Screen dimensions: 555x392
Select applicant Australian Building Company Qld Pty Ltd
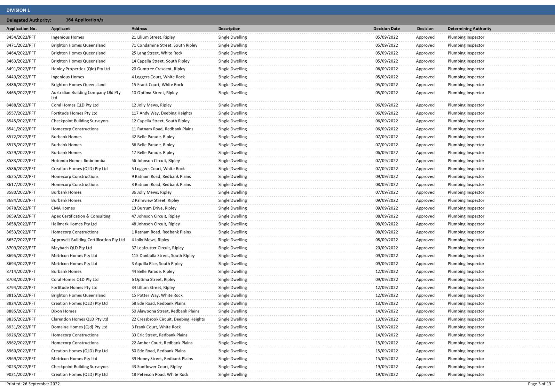pos(86,95)
